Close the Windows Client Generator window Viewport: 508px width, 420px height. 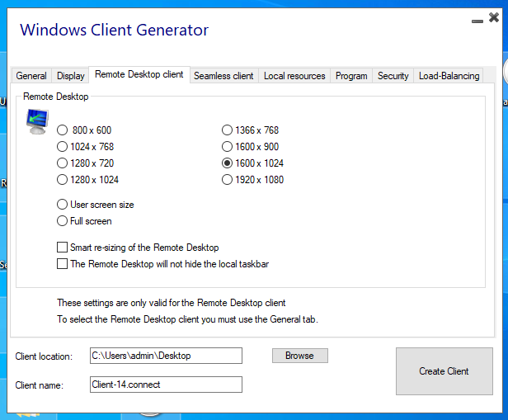[x=494, y=17]
